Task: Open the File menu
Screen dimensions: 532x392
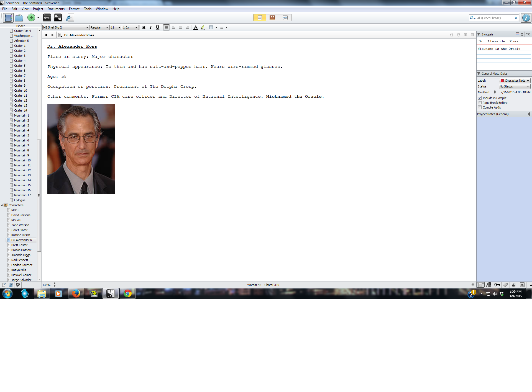Action: click(x=5, y=9)
